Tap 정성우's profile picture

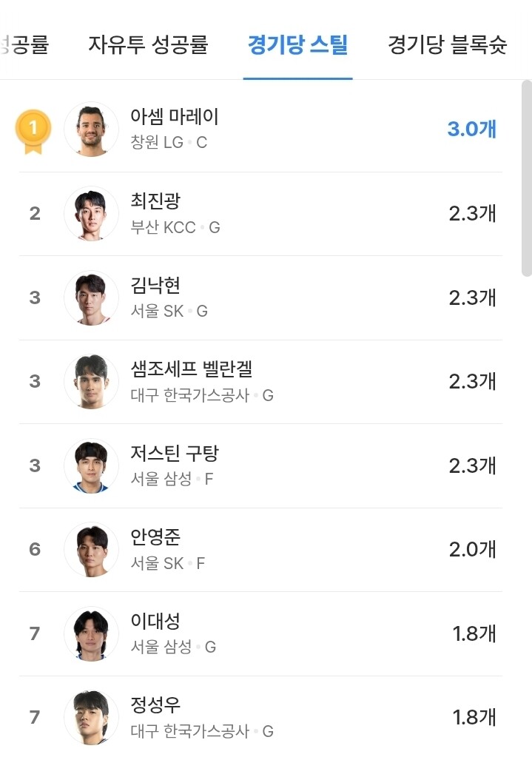91,717
